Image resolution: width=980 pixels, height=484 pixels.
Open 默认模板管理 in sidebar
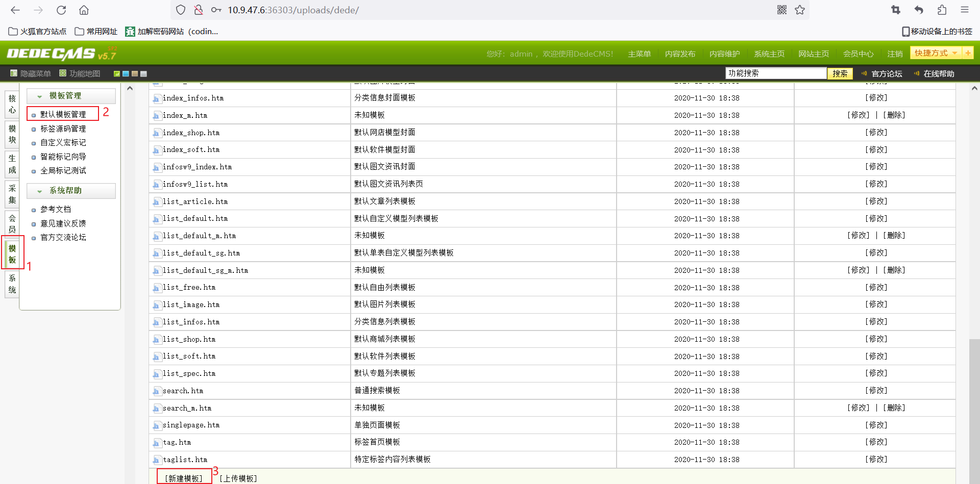pos(63,114)
